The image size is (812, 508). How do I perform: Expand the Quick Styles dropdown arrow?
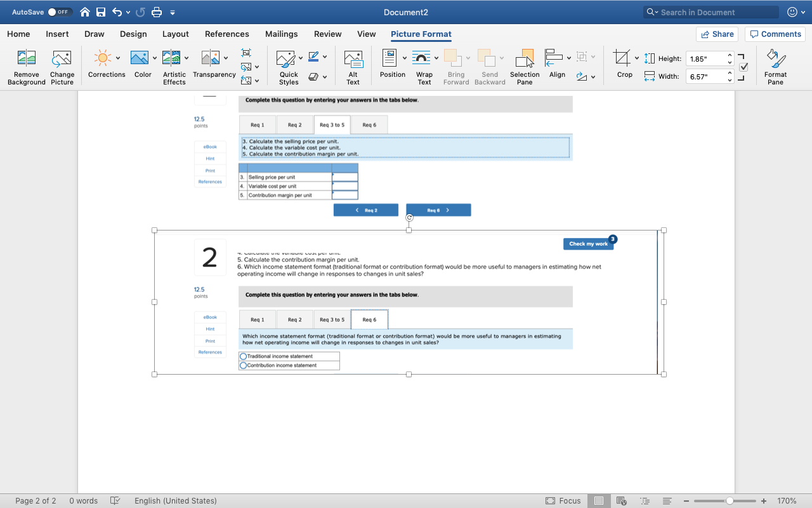tap(301, 58)
